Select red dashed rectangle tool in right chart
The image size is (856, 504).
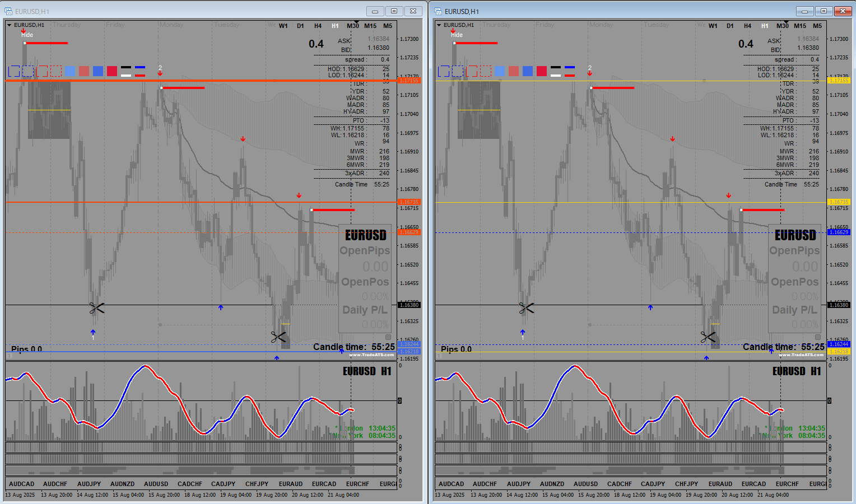486,71
